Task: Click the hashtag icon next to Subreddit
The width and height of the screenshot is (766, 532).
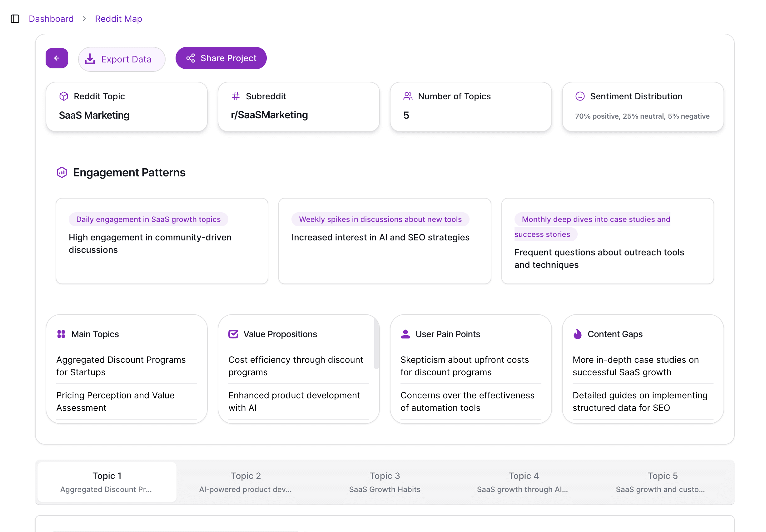Action: pyautogui.click(x=236, y=96)
